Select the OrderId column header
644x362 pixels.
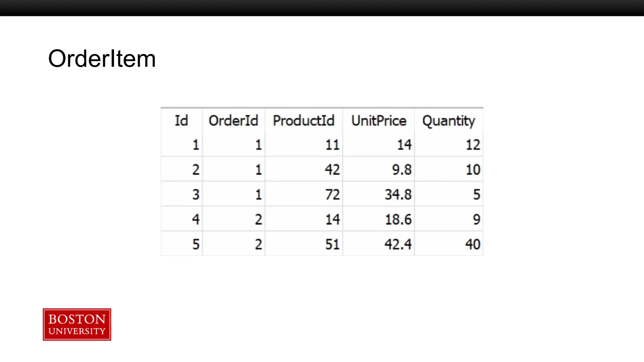[233, 121]
